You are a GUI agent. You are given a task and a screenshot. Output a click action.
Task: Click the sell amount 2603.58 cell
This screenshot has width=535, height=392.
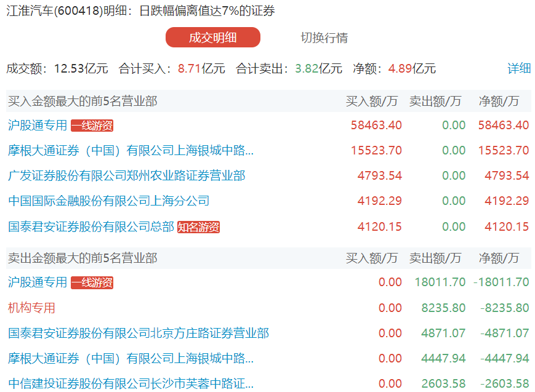(x=443, y=384)
